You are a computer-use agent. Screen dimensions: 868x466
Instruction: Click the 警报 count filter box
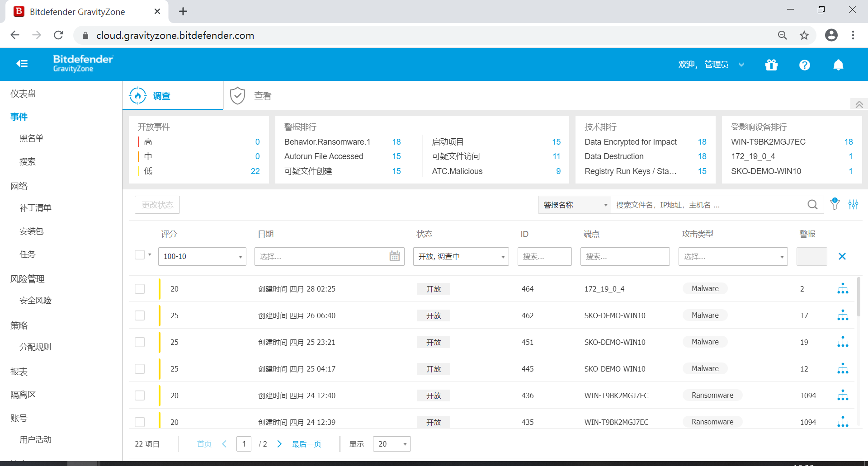coord(811,256)
